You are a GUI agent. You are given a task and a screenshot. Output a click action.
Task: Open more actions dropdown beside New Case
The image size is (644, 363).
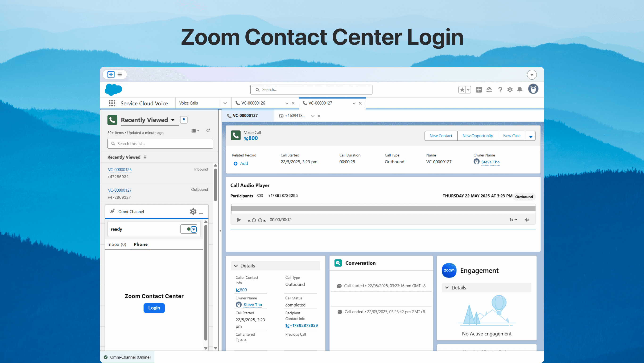[531, 136]
